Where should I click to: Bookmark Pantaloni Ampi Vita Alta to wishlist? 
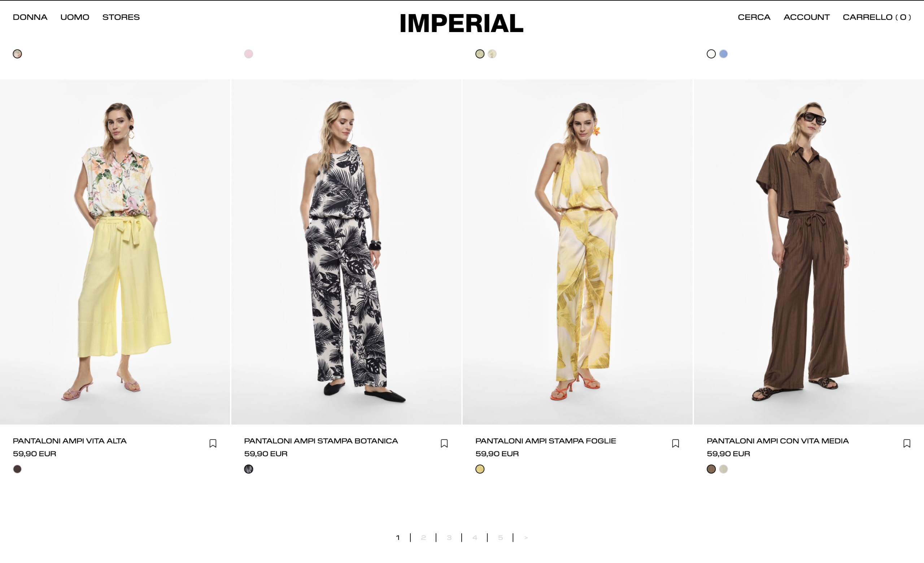coord(213,443)
